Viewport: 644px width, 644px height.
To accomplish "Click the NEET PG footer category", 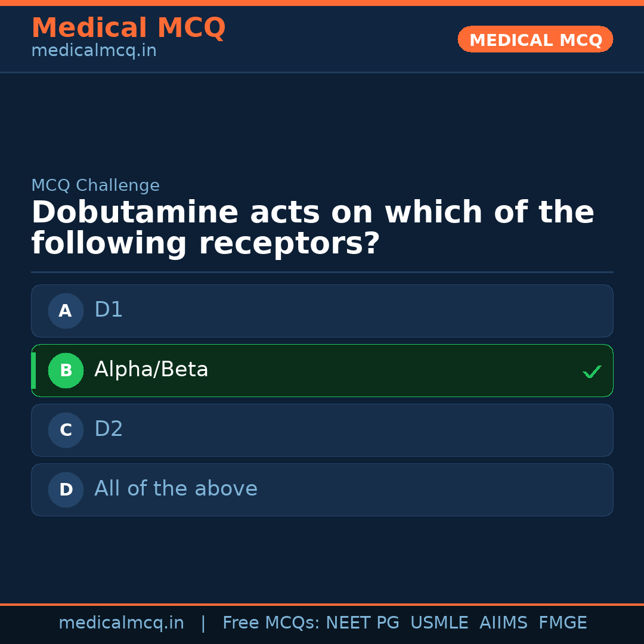I will click(x=362, y=622).
